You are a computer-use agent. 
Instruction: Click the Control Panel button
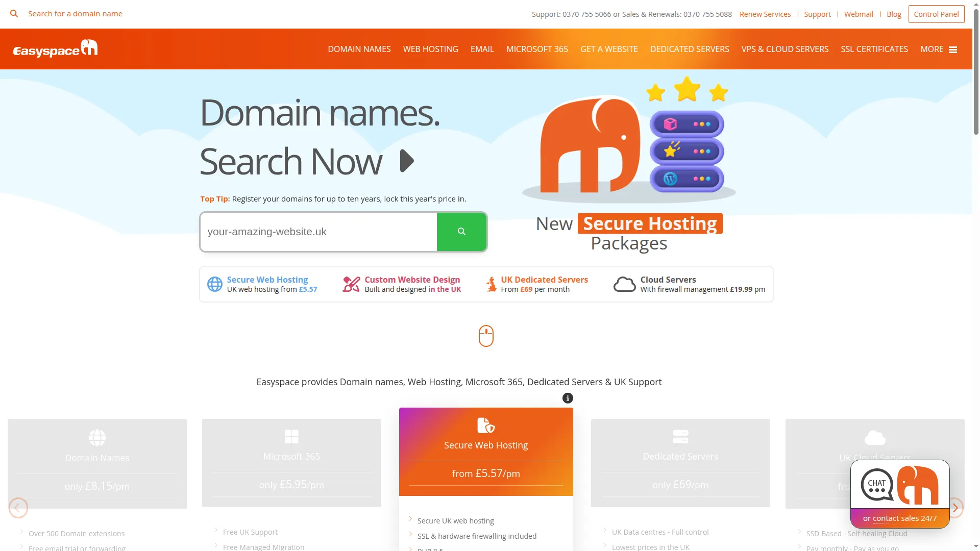tap(936, 14)
